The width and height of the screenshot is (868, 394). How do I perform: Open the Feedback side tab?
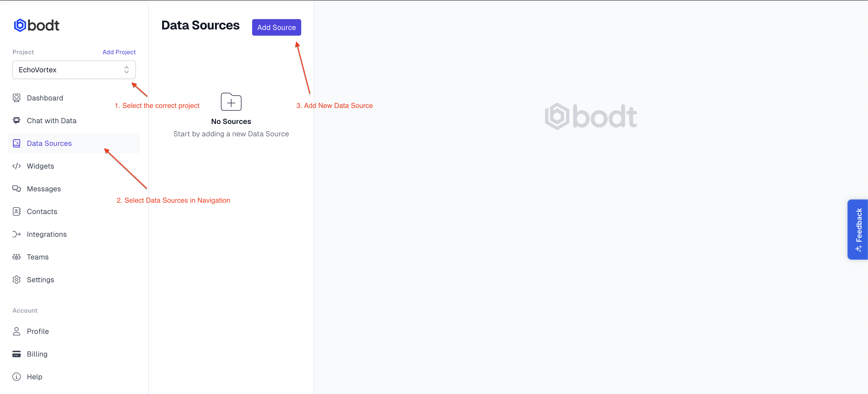pyautogui.click(x=858, y=229)
